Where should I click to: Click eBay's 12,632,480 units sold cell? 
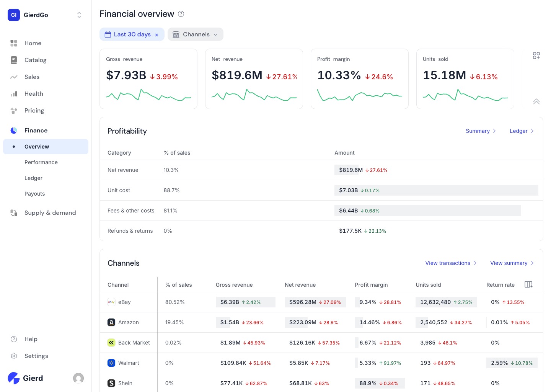(x=447, y=302)
